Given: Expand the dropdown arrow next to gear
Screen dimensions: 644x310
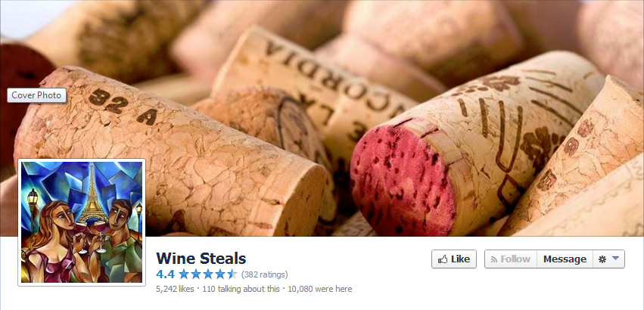Looking at the screenshot, I should tap(615, 259).
